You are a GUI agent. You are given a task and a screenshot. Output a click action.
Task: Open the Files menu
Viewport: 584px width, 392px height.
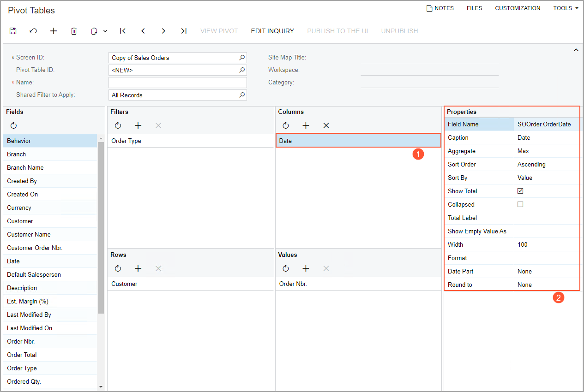point(474,8)
